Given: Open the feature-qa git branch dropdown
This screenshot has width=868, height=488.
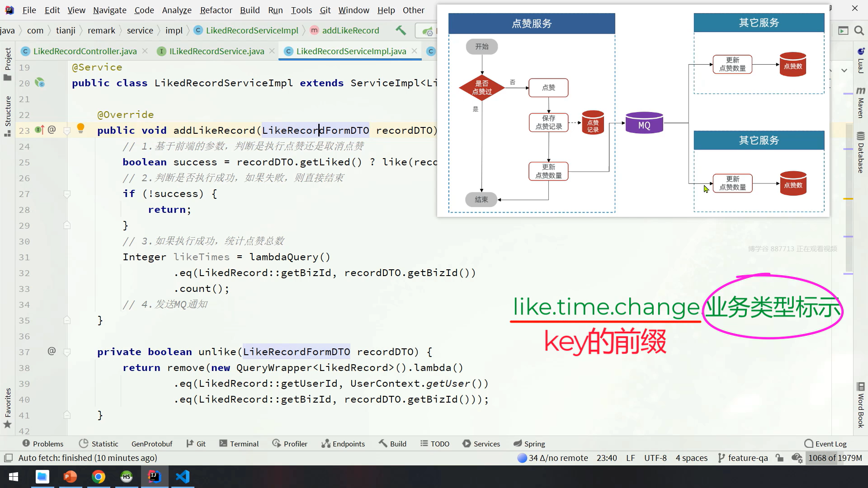Looking at the screenshot, I should pos(743,458).
